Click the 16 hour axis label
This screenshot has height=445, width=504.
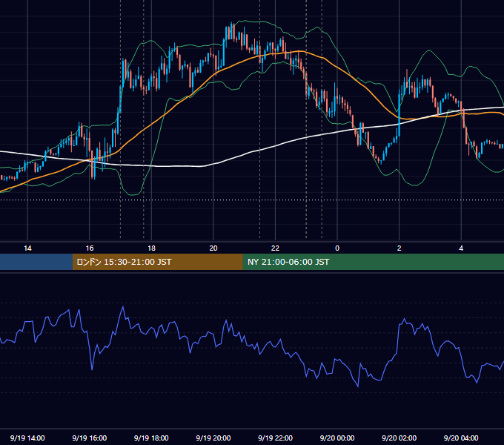90,248
